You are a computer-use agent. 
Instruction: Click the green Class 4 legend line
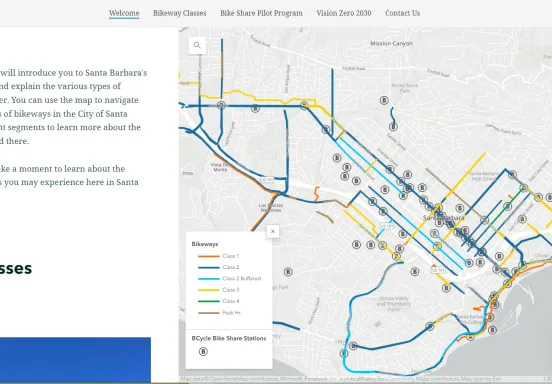(209, 301)
